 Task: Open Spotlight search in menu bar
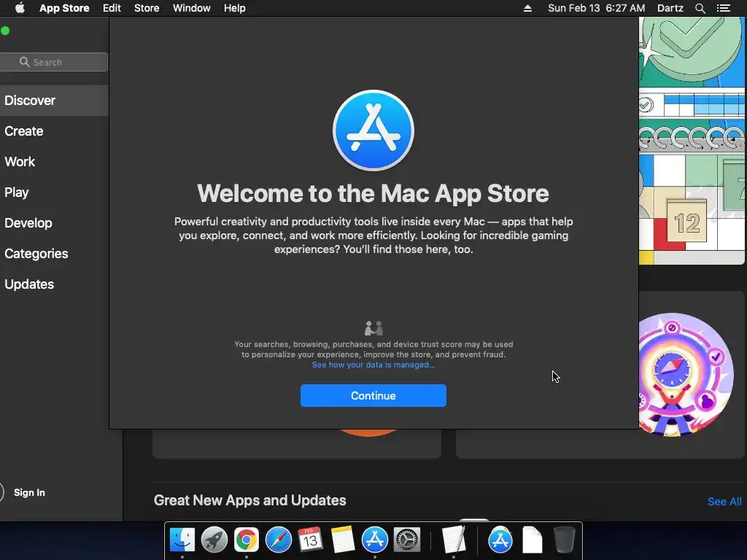click(700, 8)
